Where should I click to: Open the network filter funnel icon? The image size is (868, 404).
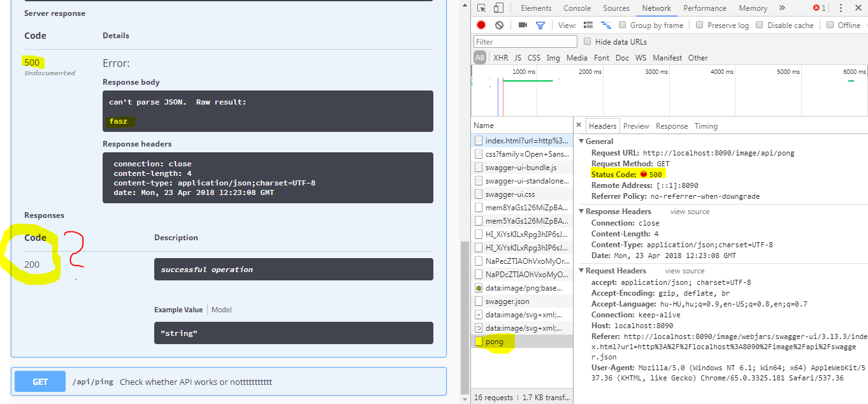coord(539,25)
